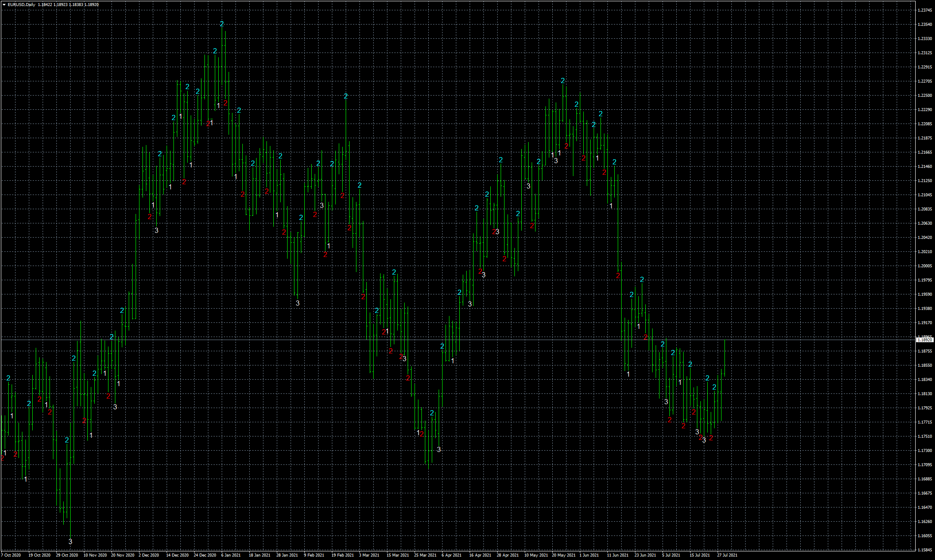The height and width of the screenshot is (560, 935).
Task: Select the 1.21665 price scale label
Action: pos(925,152)
